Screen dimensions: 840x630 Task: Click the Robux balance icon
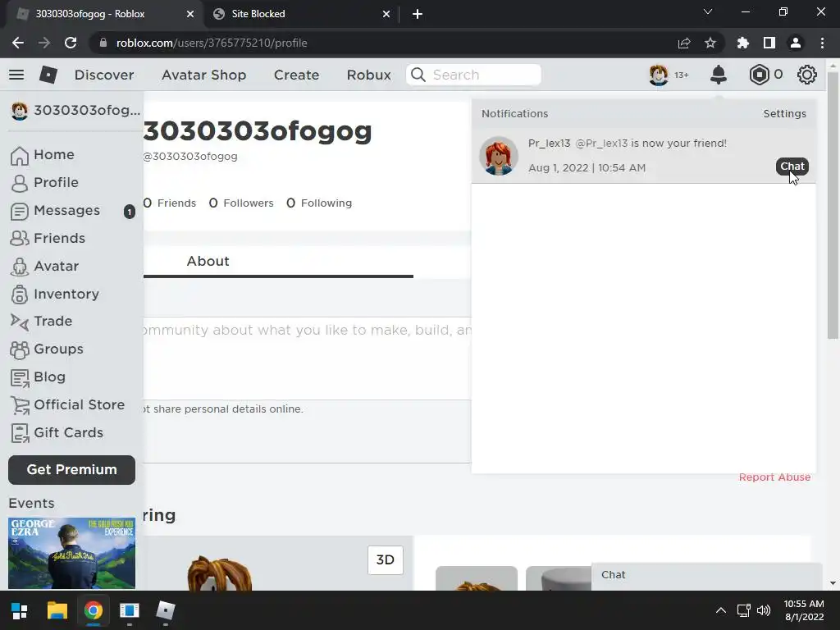click(x=759, y=75)
